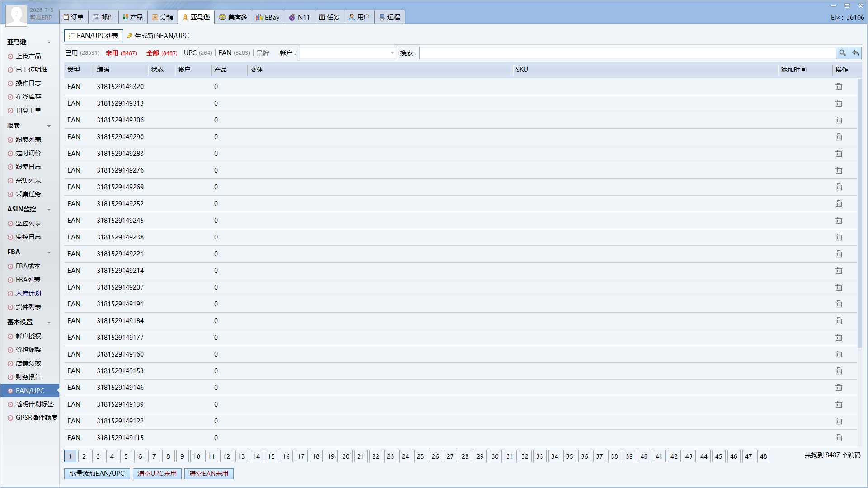The image size is (868, 488).
Task: Filter list to EAN codes
Action: tap(234, 53)
